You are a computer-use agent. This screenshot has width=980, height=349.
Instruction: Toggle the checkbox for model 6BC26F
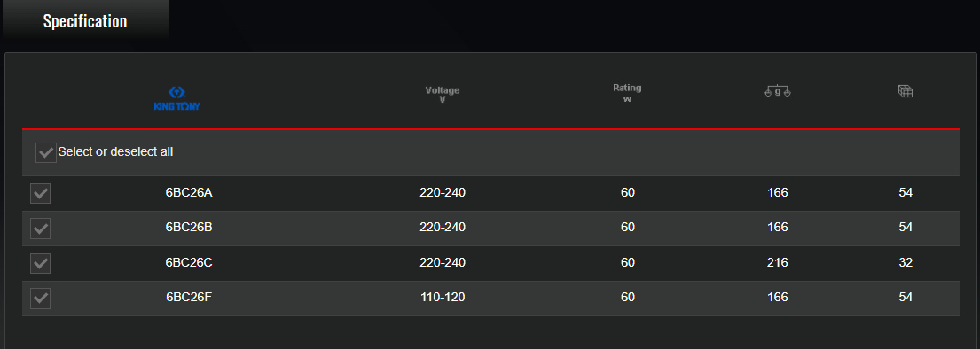point(41,299)
